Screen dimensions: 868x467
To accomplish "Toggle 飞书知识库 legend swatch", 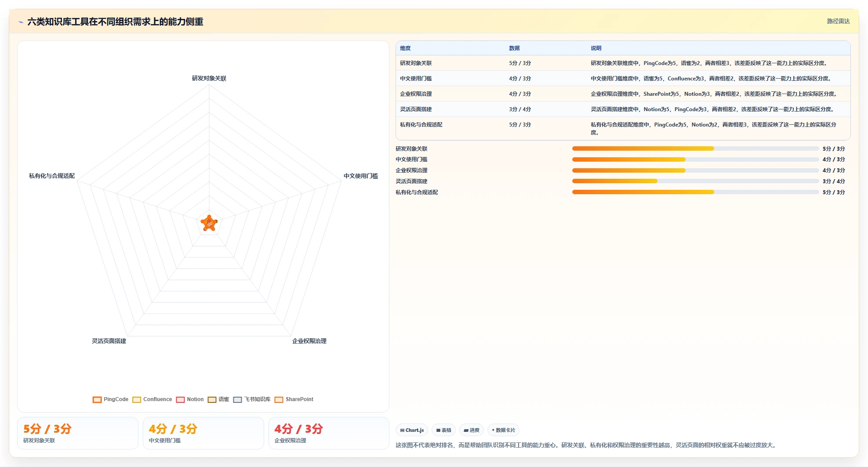I will pos(237,399).
